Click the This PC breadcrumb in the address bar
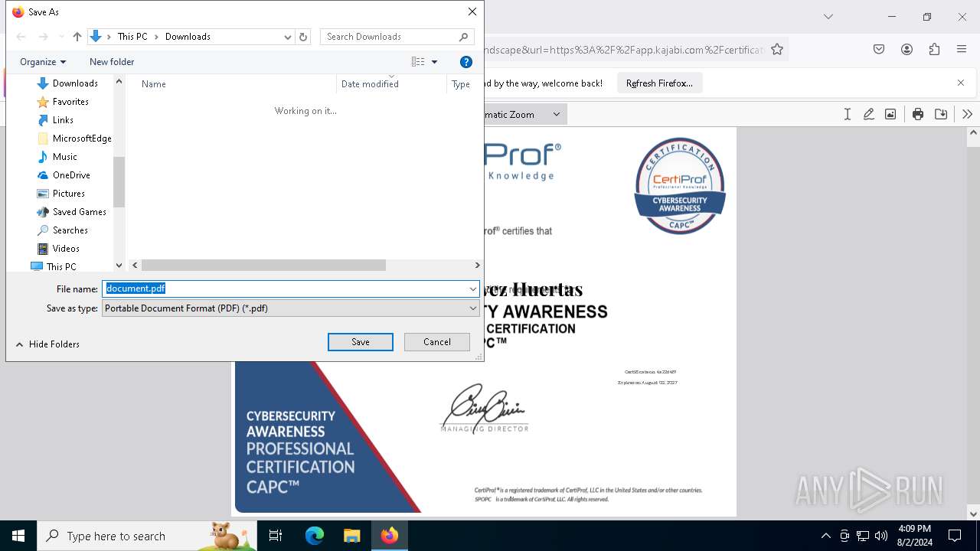The height and width of the screenshot is (551, 980). coord(132,37)
